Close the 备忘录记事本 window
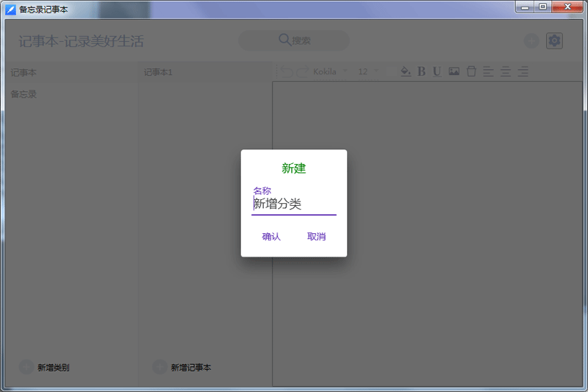 point(567,7)
